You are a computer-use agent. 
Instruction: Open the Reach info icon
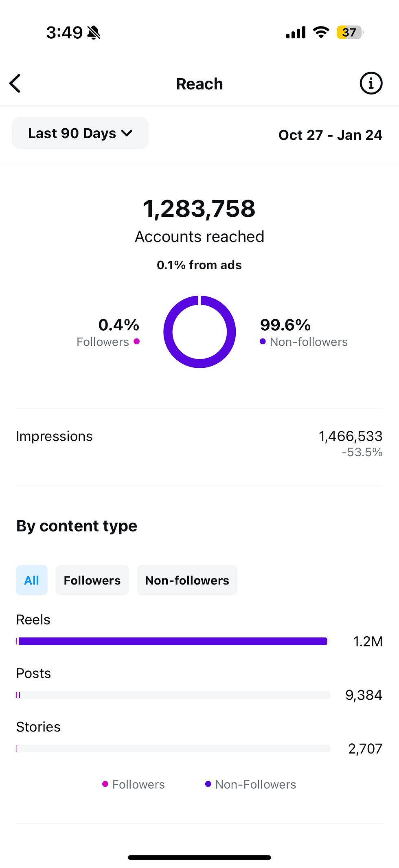[371, 84]
